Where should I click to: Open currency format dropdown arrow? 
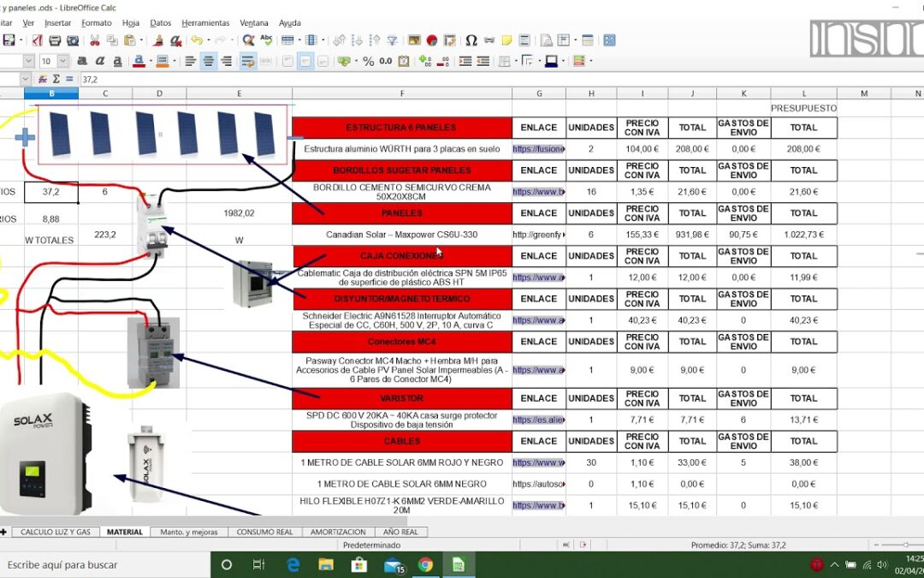(x=355, y=61)
